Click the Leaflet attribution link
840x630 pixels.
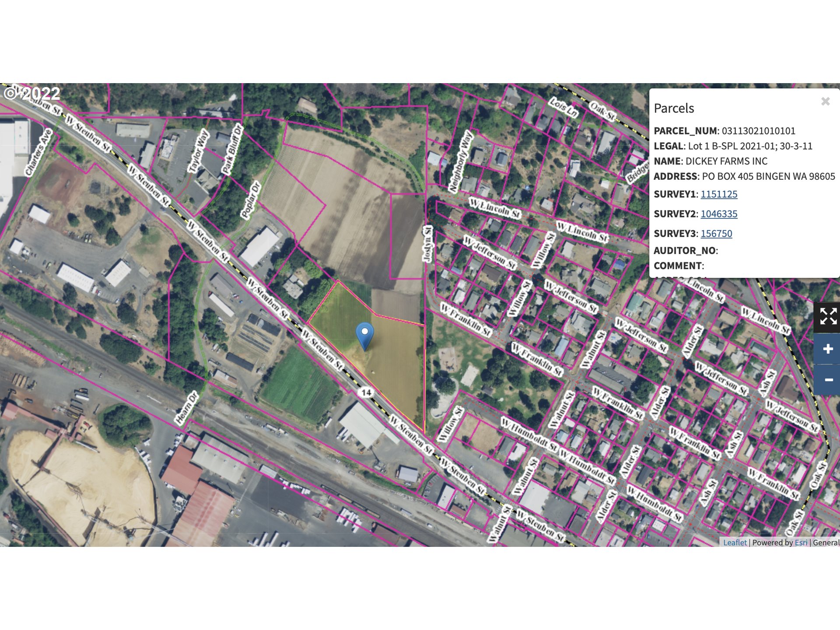click(x=735, y=542)
